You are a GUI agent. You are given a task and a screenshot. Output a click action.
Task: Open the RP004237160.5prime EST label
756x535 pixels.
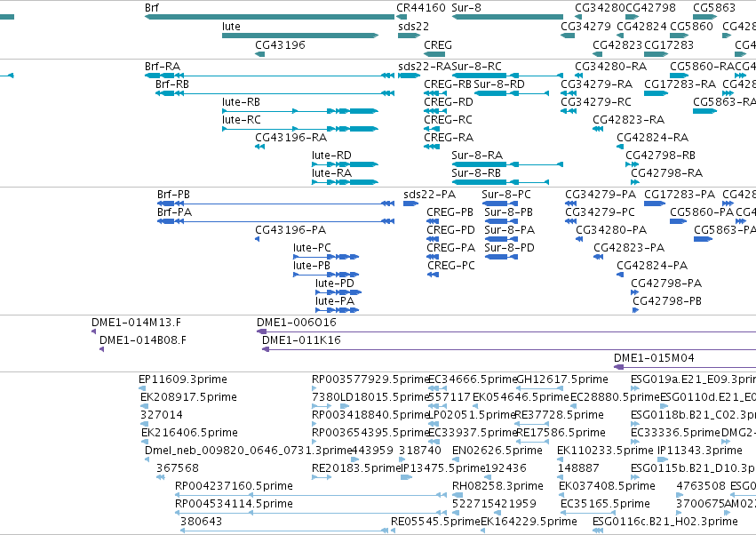click(x=234, y=486)
